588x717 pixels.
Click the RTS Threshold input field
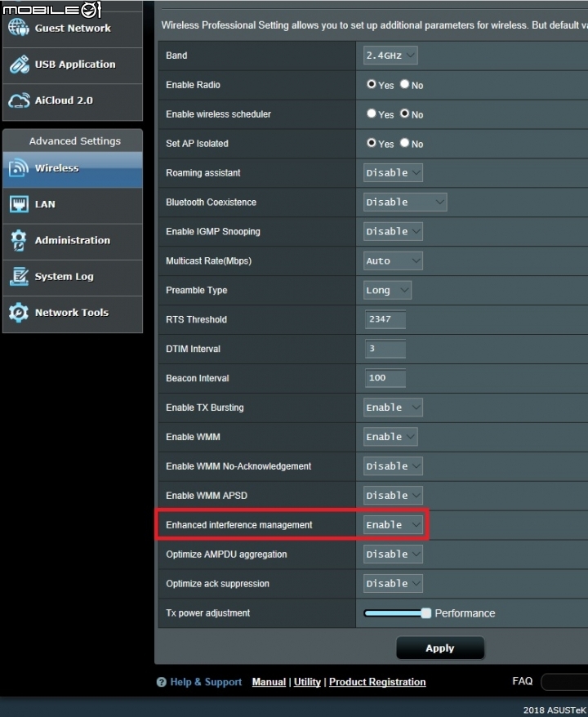coord(385,319)
